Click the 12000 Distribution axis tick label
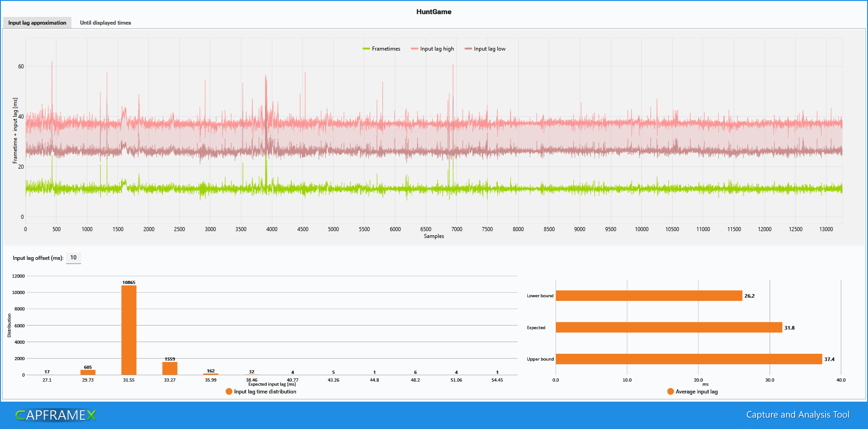Viewport: 868px width, 429px height. [x=18, y=276]
